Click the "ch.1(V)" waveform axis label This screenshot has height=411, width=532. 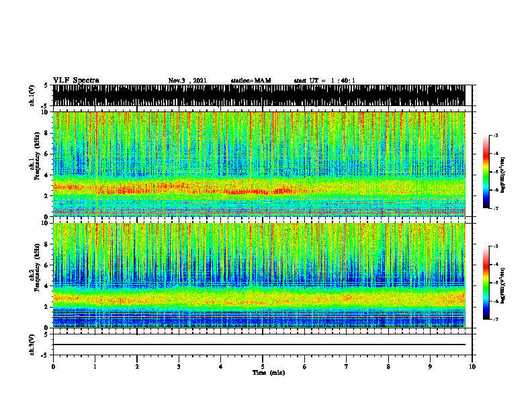coord(32,95)
